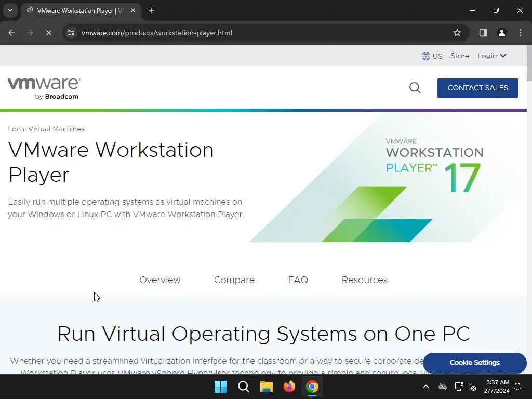This screenshot has width=532, height=399.
Task: Open Windows taskbar search
Action: [x=244, y=387]
